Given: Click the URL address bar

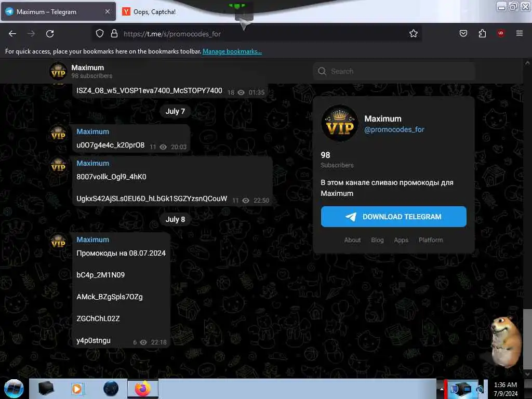Looking at the screenshot, I should pyautogui.click(x=258, y=34).
